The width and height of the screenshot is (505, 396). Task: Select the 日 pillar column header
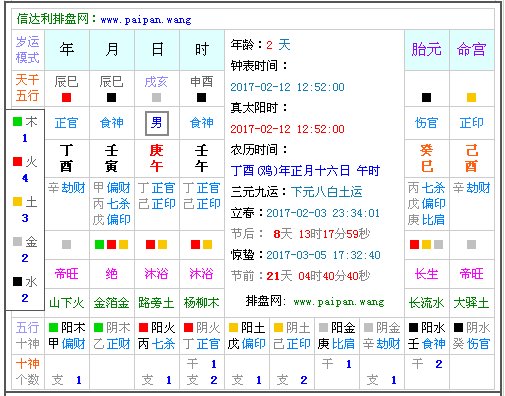(x=157, y=50)
